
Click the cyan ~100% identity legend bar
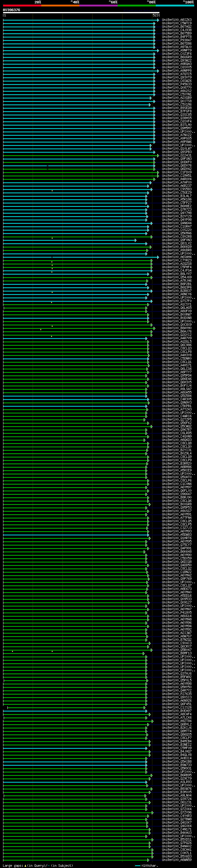pos(175,6)
